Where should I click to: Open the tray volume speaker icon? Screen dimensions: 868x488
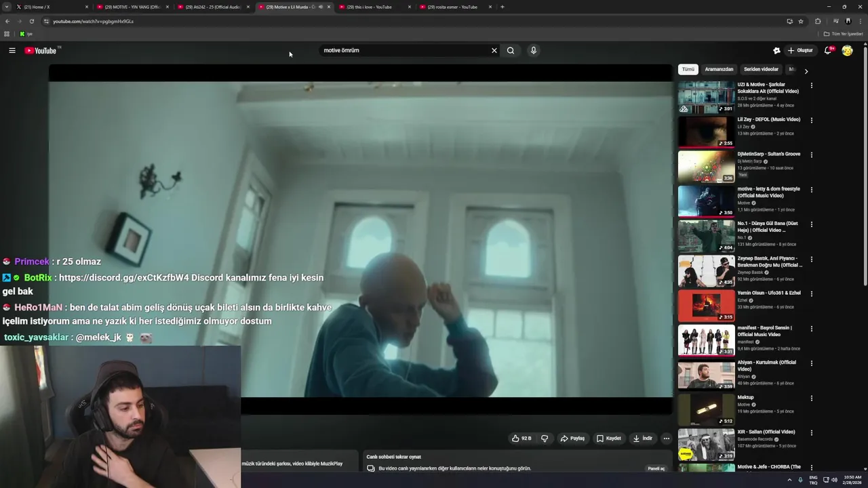(x=834, y=480)
